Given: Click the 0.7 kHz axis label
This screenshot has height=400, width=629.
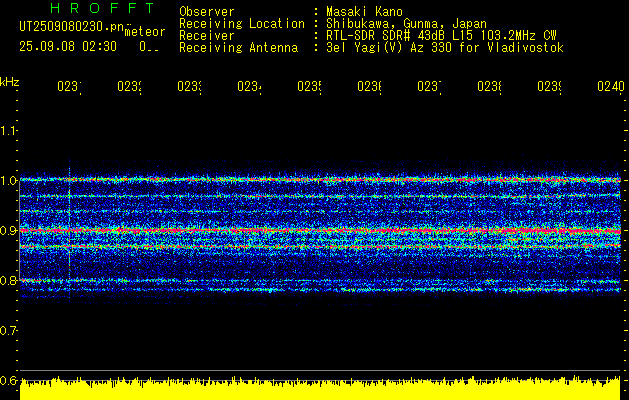Looking at the screenshot, I should pyautogui.click(x=8, y=330).
